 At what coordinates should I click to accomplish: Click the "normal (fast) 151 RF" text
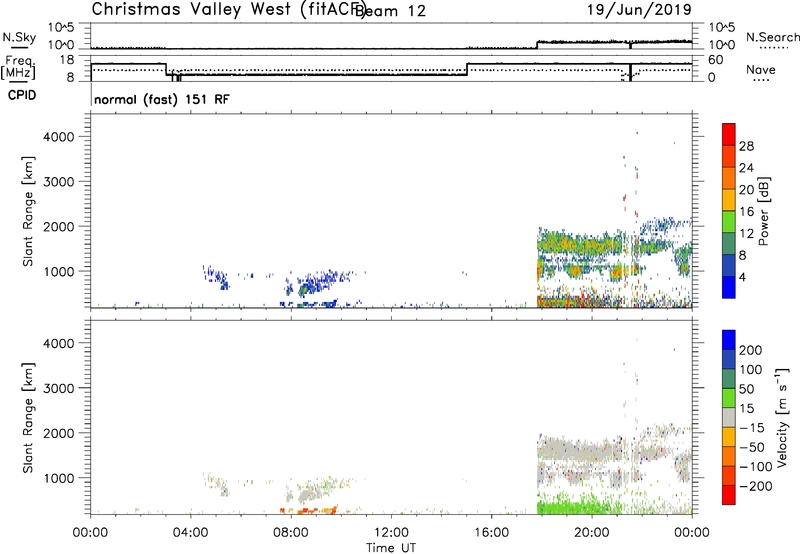pos(162,99)
